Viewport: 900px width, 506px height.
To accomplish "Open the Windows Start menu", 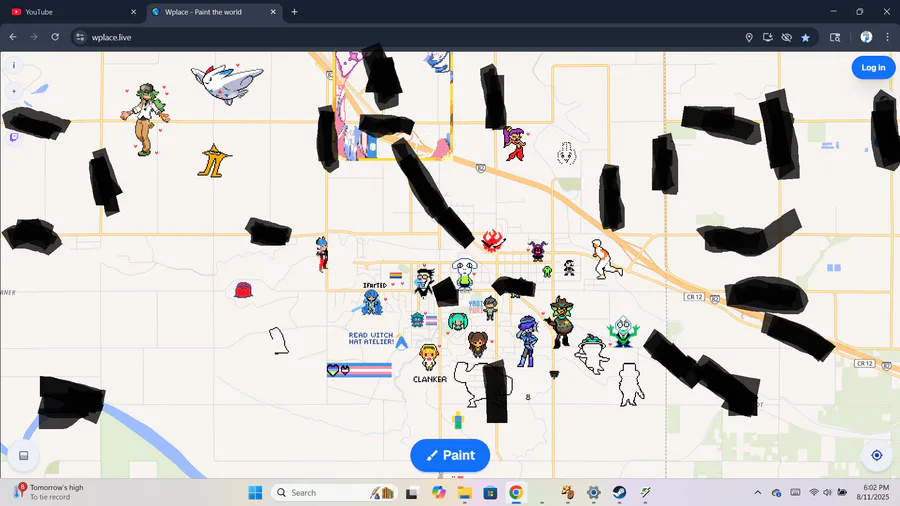I will pyautogui.click(x=255, y=492).
